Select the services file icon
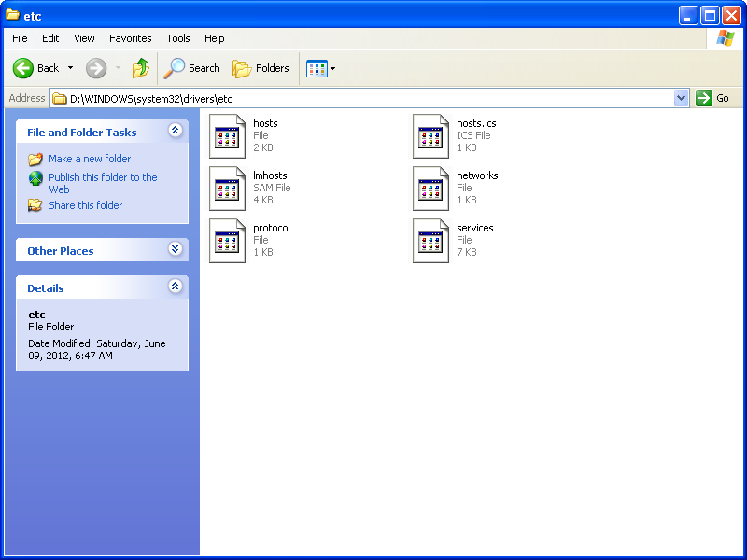Viewport: 747px width, 560px height. pos(430,241)
